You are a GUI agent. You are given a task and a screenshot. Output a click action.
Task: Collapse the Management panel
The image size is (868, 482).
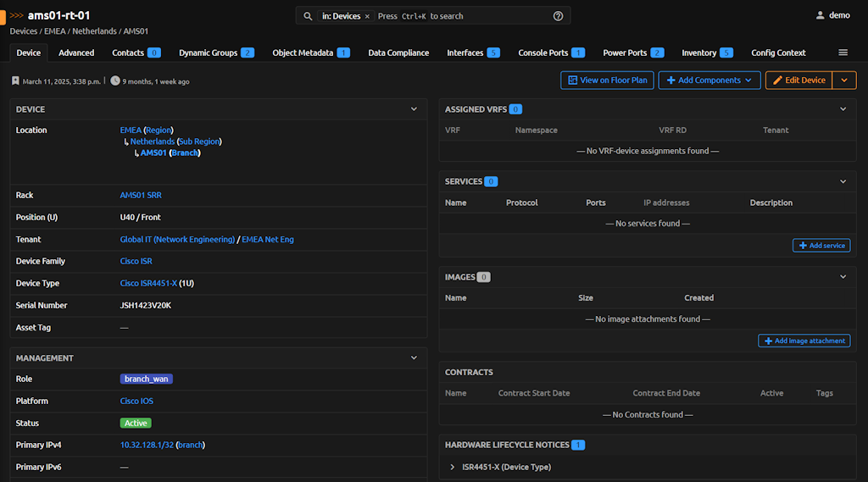tap(414, 358)
